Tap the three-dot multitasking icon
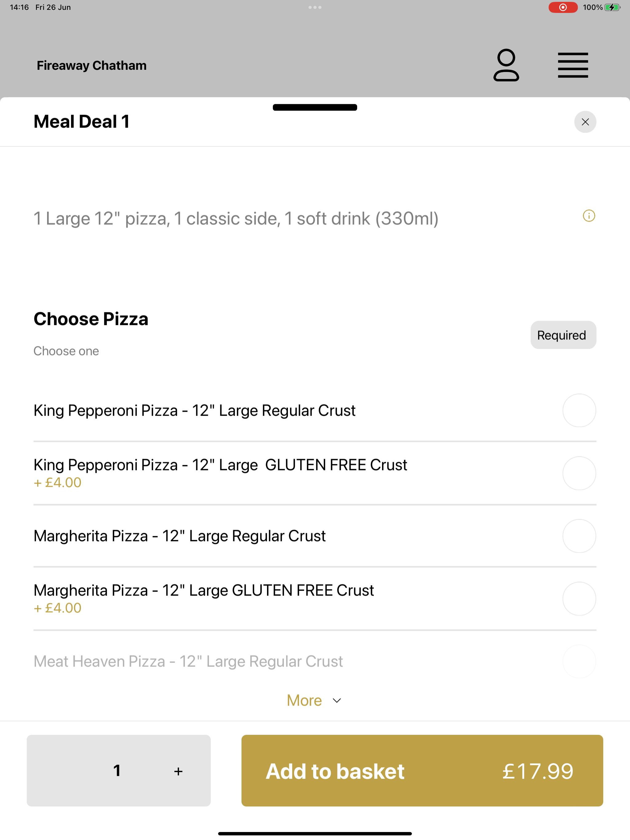The image size is (630, 840). (x=315, y=7)
